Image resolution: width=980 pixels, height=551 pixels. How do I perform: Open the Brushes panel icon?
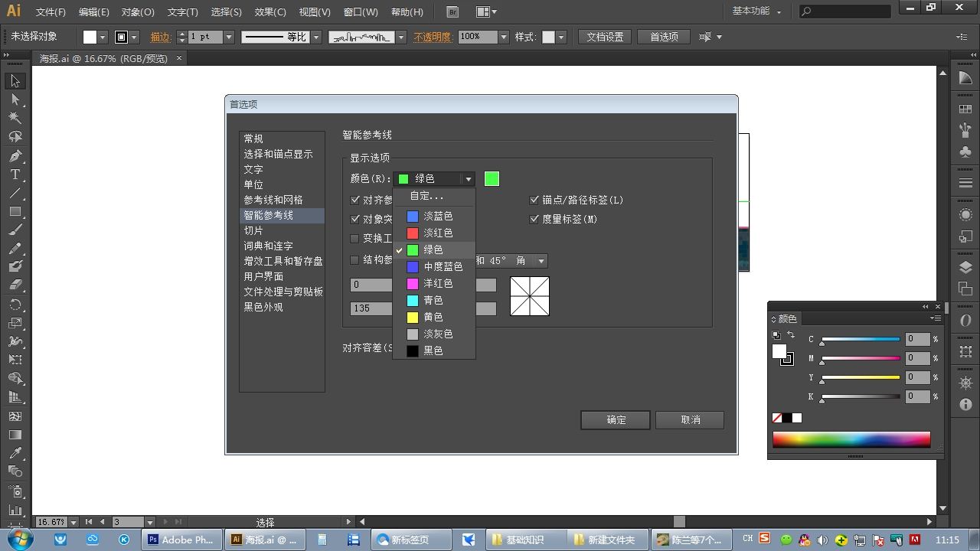point(965,131)
